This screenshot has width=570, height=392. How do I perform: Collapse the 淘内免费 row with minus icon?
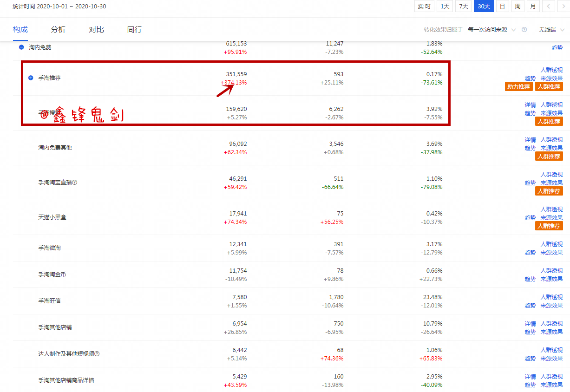tap(21, 47)
